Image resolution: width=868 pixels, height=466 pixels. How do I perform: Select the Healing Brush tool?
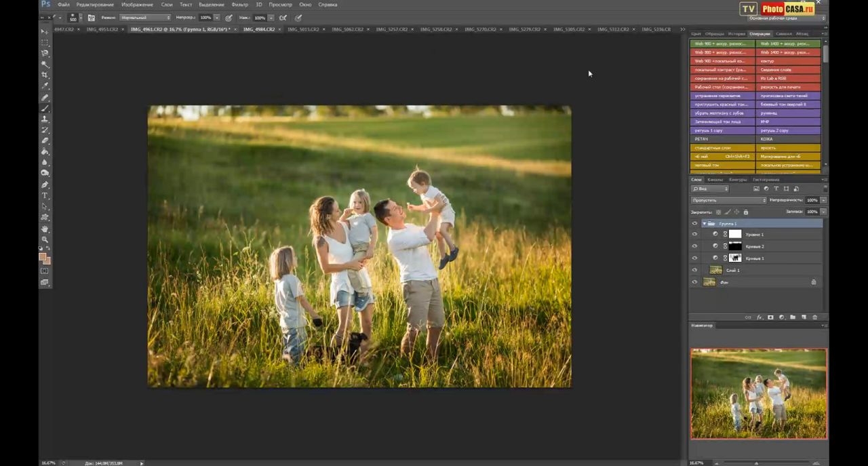click(45, 97)
